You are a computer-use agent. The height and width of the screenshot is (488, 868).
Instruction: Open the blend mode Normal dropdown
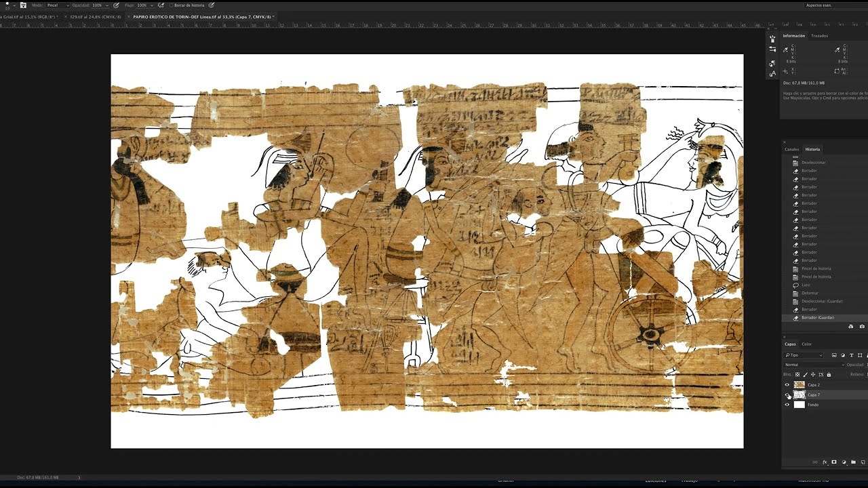813,365
